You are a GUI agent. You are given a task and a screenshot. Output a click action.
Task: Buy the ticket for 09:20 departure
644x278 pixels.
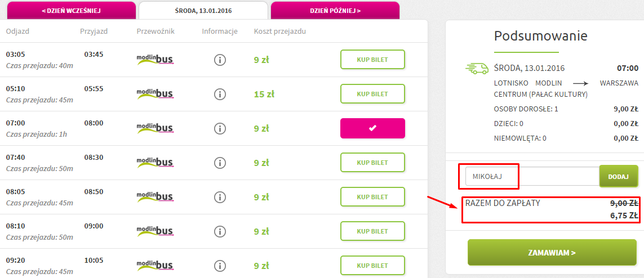(372, 265)
